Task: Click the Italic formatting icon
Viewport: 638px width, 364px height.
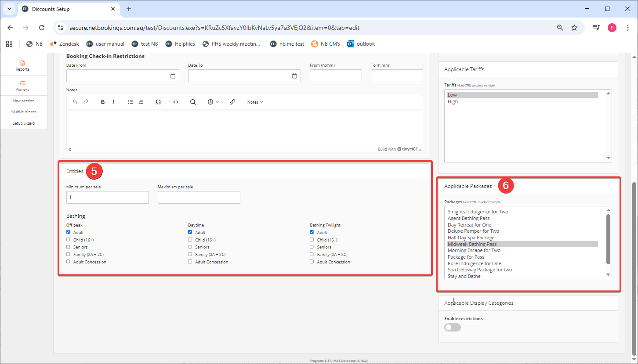Action: (113, 102)
